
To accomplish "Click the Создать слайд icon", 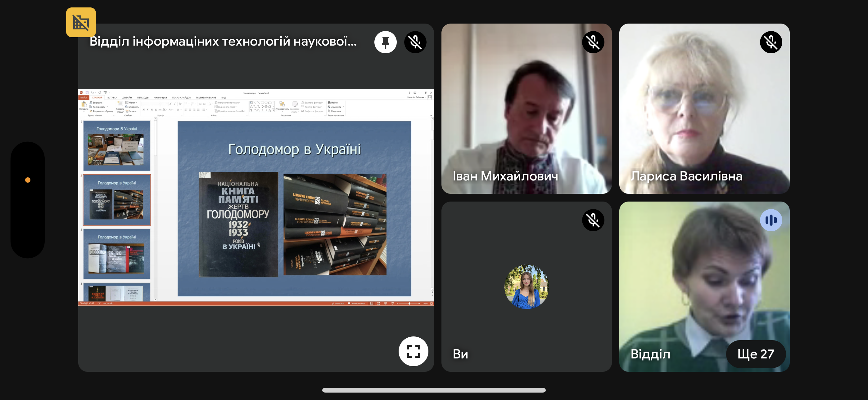I will coord(120,104).
